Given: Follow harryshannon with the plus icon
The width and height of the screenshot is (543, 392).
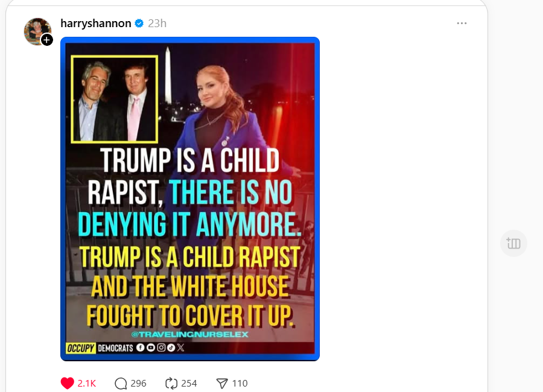Looking at the screenshot, I should (47, 40).
